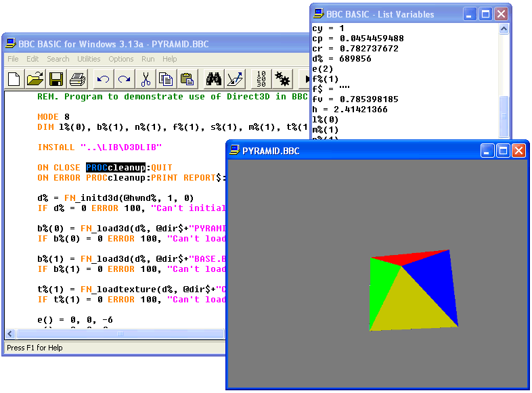Viewport: 532px width, 393px height.
Task: Click the New file toolbar icon
Action: 14,79
